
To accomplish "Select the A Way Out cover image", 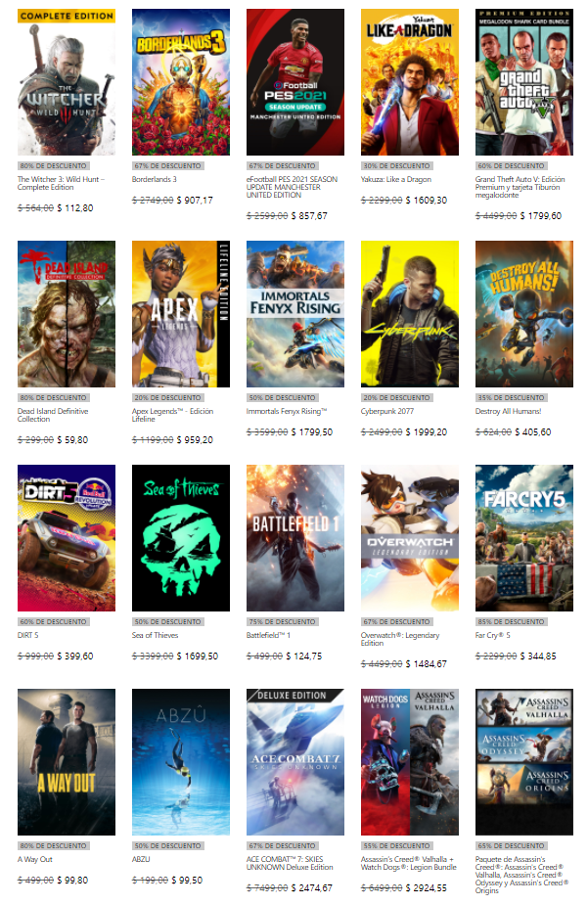I will (67, 761).
